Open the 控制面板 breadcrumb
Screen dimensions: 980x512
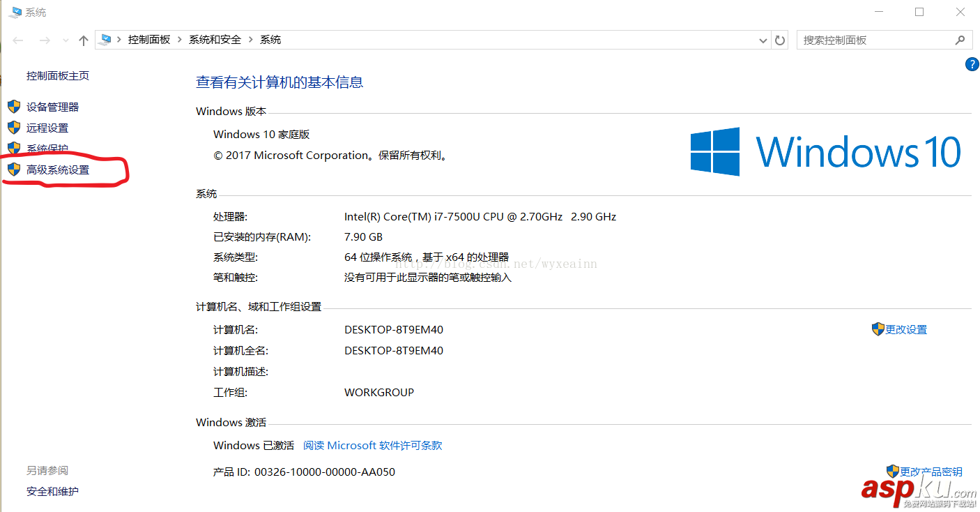tap(148, 40)
